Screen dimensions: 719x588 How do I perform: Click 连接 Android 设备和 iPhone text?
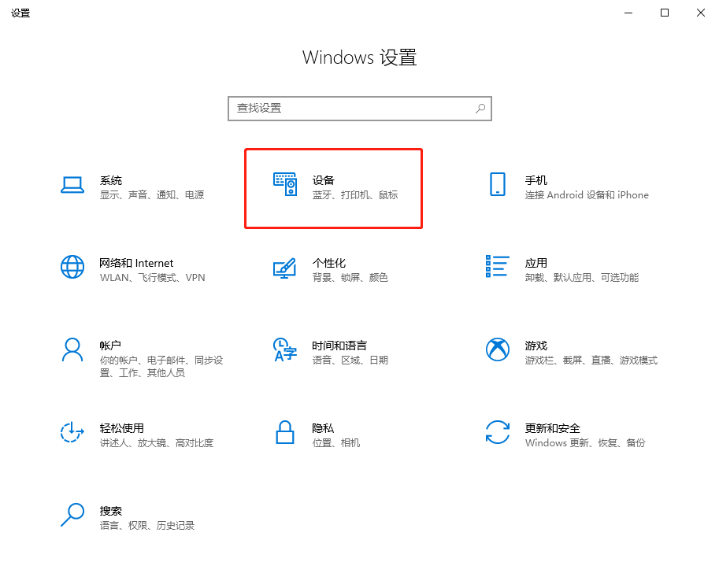coord(587,194)
